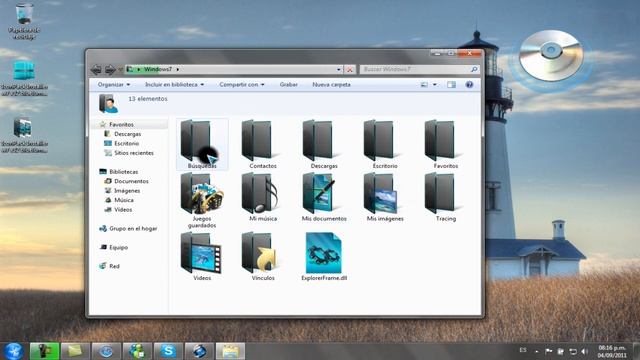Open the address bar history dropdown
640x360 pixels.
tap(339, 69)
